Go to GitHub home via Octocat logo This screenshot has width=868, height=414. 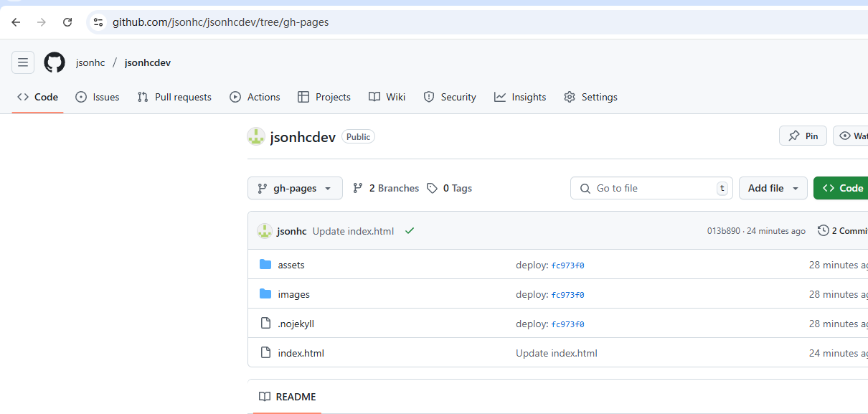55,62
